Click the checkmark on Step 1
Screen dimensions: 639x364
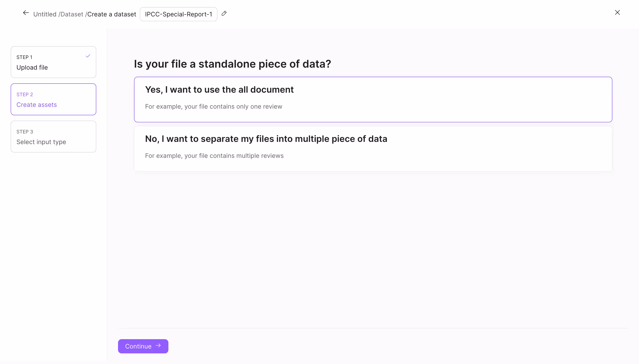[x=87, y=56]
